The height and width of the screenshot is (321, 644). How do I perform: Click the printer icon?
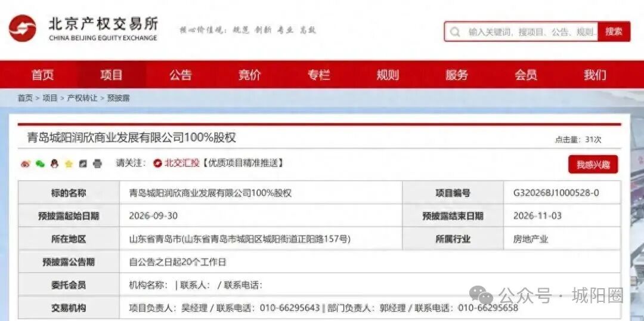click(97, 163)
